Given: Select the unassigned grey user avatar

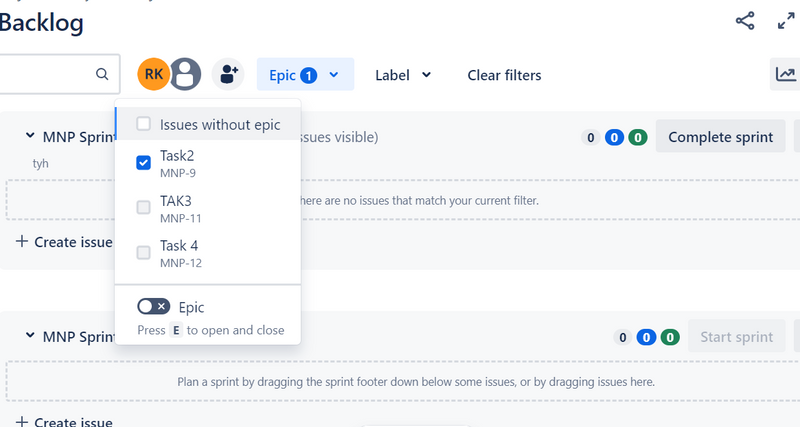Looking at the screenshot, I should (x=186, y=74).
